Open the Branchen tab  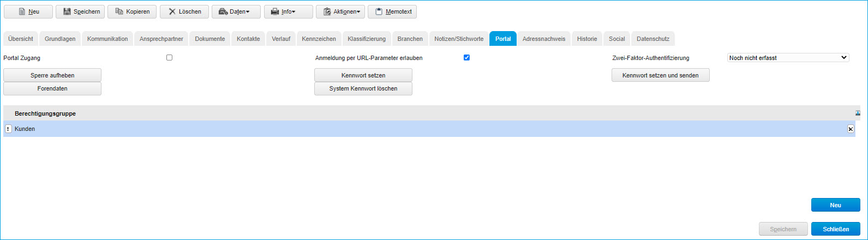click(410, 39)
